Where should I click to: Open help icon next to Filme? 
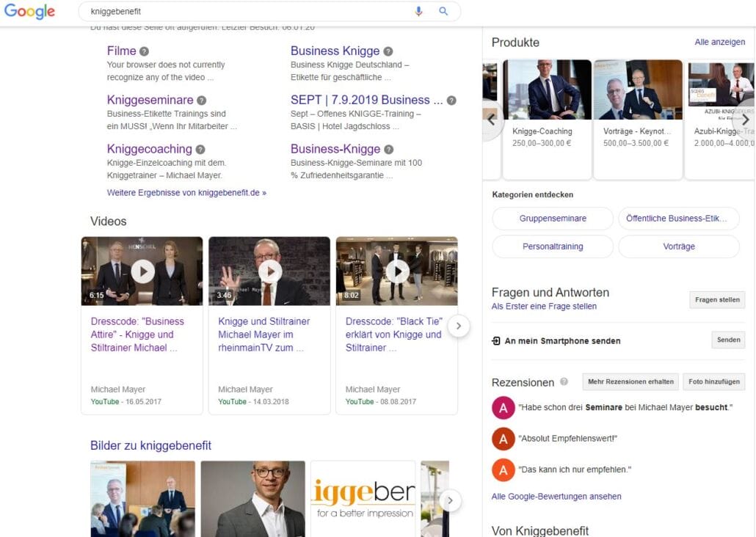[144, 51]
